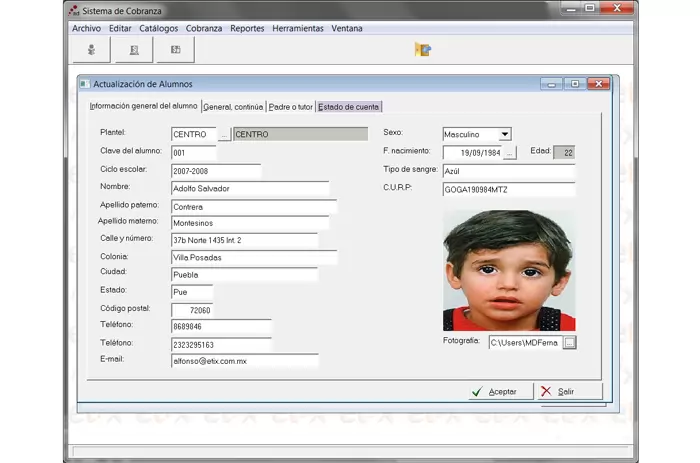Open the Archivo menu
Viewport: 700px width, 463px height.
(87, 28)
